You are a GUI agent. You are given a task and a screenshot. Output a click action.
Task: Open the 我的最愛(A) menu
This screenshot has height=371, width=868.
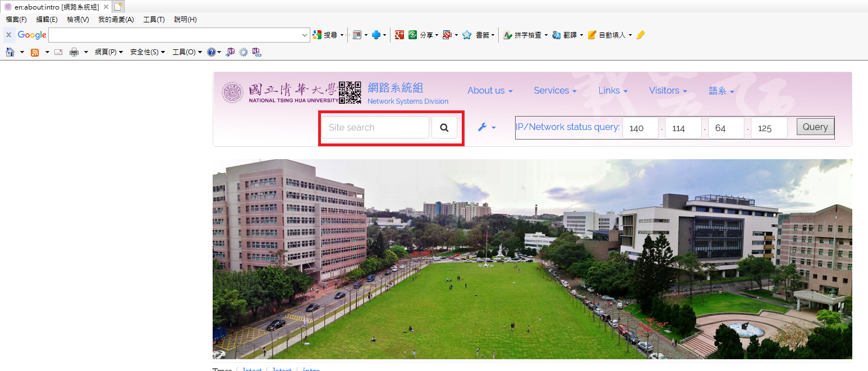(116, 20)
